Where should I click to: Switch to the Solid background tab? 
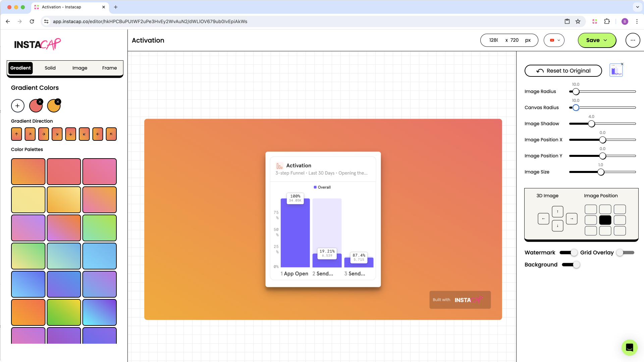(x=50, y=68)
